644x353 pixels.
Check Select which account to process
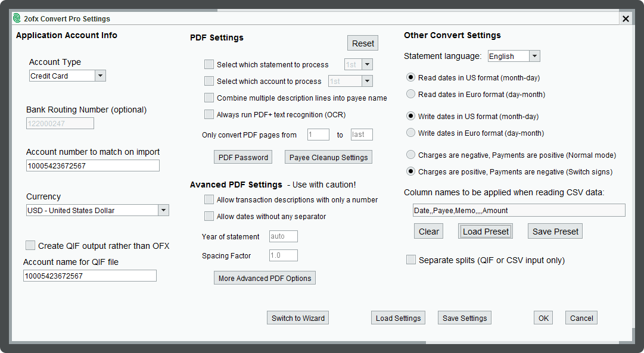tap(209, 82)
